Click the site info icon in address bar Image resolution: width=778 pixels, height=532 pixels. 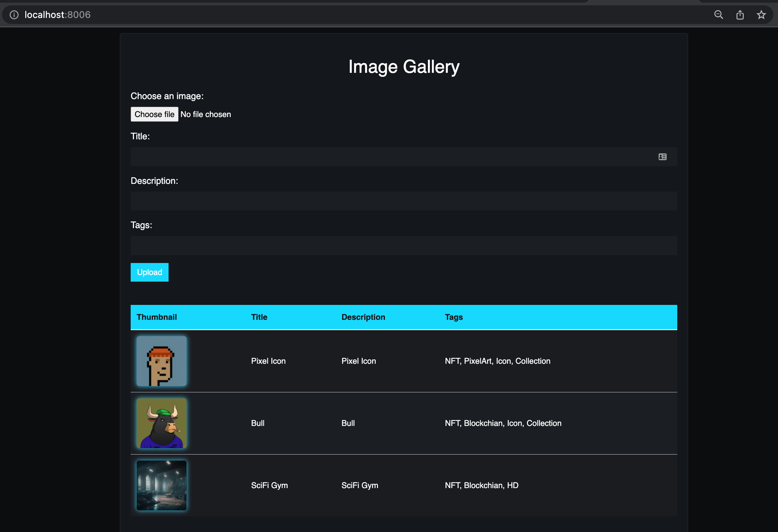point(14,15)
